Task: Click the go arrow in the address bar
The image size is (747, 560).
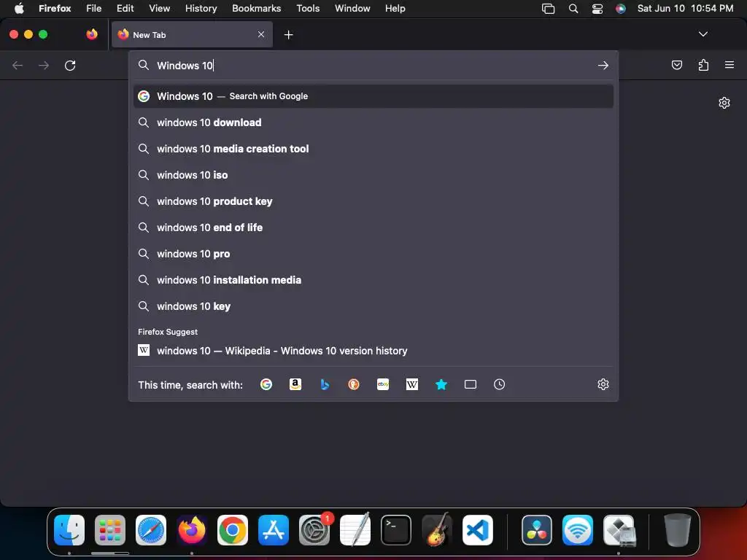Action: pyautogui.click(x=603, y=65)
